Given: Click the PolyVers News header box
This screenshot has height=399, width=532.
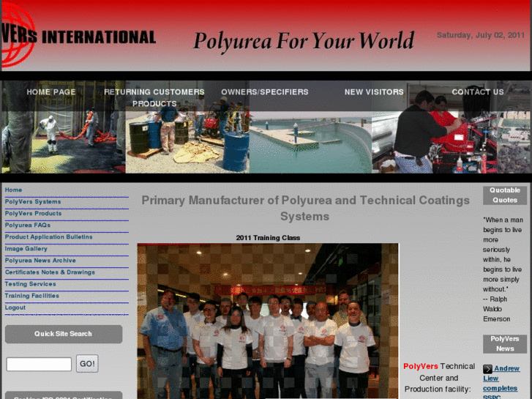Looking at the screenshot, I should (505, 343).
